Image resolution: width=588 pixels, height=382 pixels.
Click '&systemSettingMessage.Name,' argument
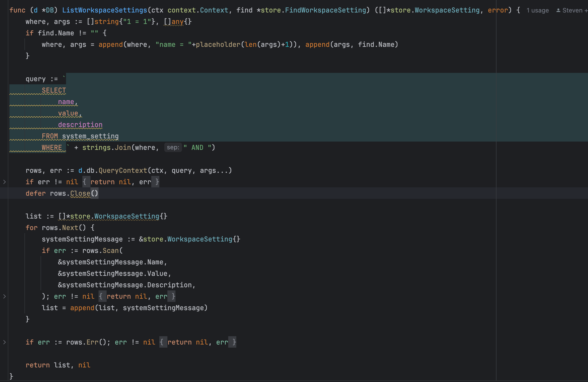point(113,262)
